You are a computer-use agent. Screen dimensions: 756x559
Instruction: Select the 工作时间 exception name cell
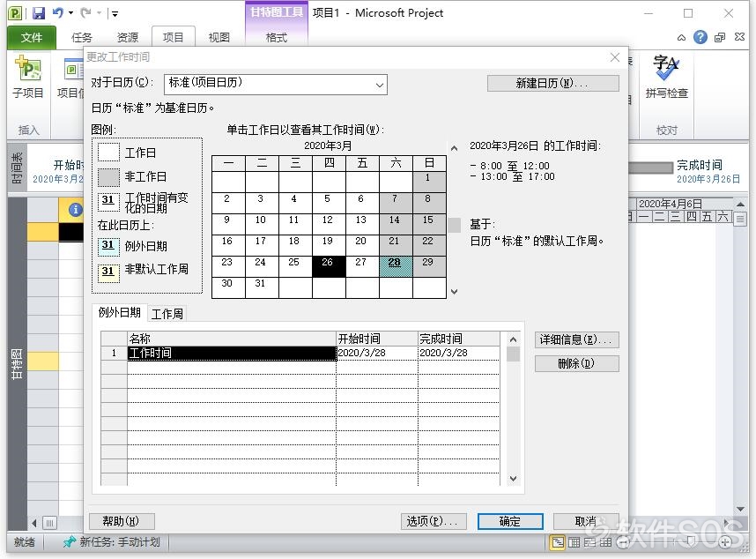pos(232,353)
